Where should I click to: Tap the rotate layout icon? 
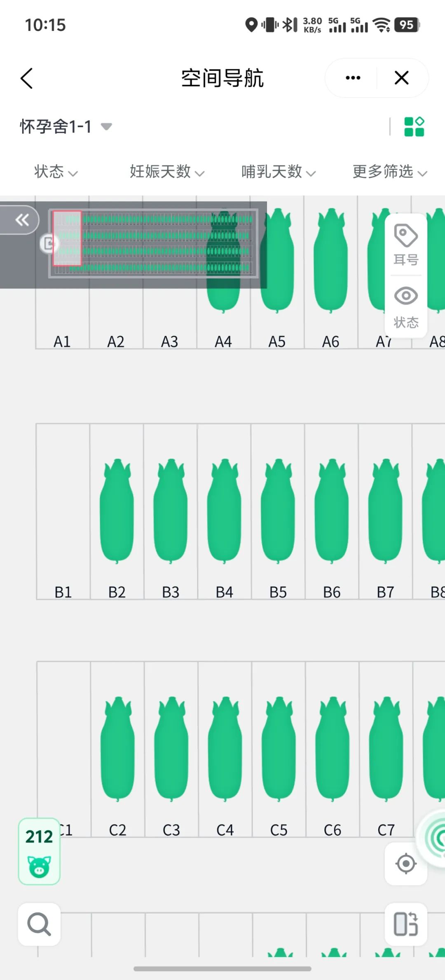tap(406, 924)
